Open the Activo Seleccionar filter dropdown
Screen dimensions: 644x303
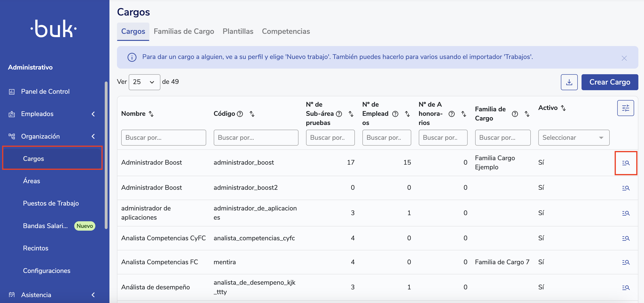[574, 137]
